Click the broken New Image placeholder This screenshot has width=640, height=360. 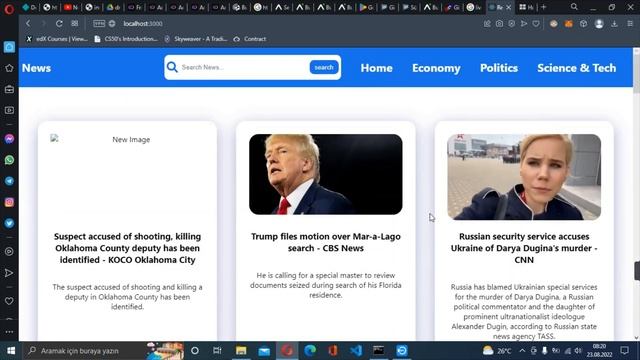pos(127,140)
